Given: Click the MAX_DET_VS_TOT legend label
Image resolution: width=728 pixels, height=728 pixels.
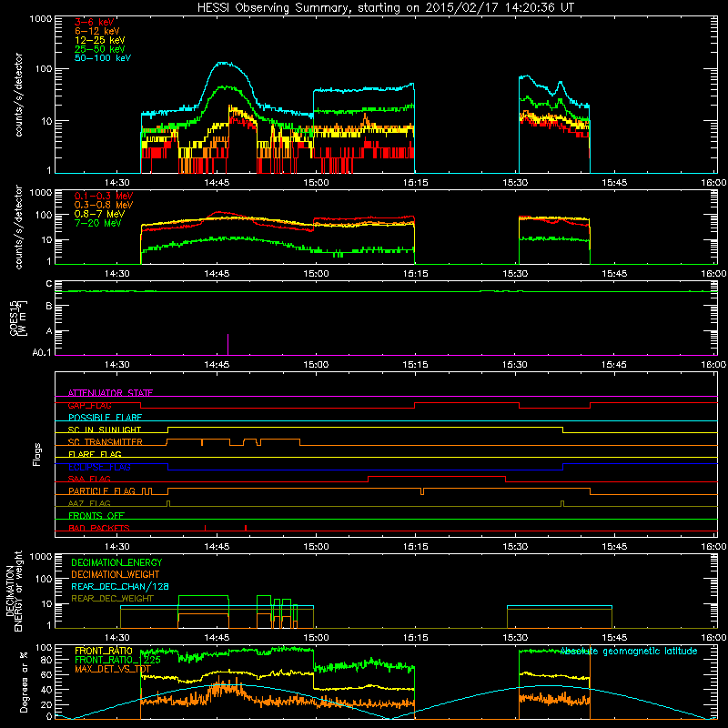Looking at the screenshot, I should [x=113, y=669].
